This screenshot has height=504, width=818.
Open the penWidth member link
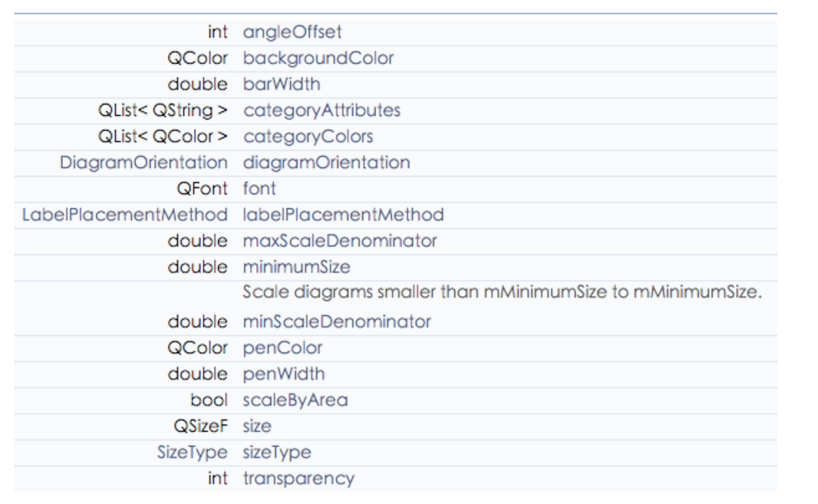[x=283, y=374]
